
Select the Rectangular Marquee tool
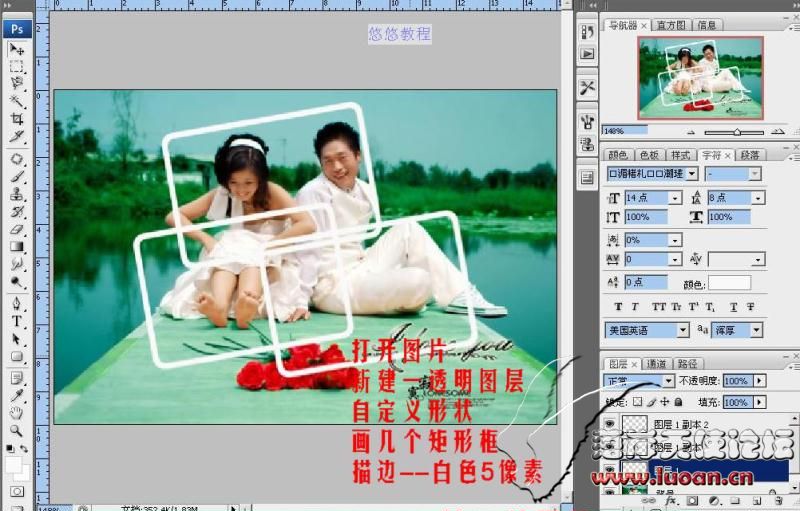(x=16, y=67)
